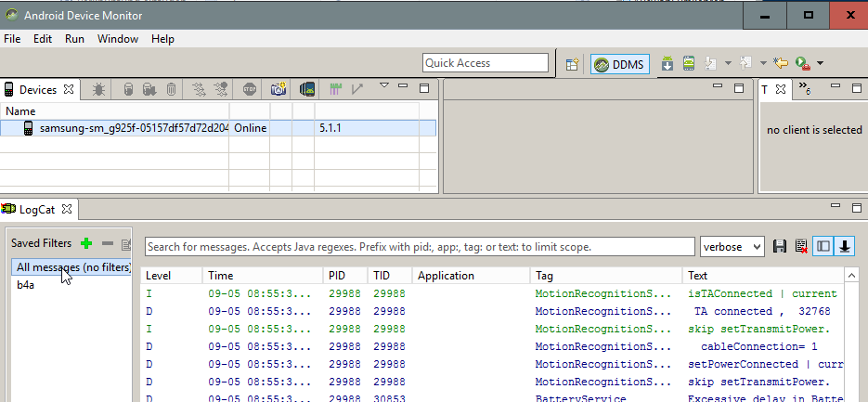The image size is (868, 402).
Task: Click the Dump HPROF file icon
Action: 149,89
